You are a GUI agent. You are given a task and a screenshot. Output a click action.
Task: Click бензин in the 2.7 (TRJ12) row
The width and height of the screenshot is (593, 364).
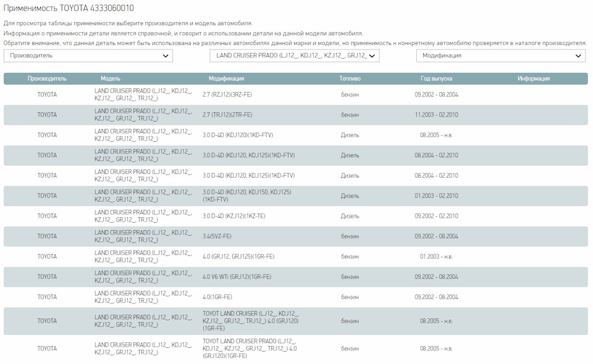(350, 115)
